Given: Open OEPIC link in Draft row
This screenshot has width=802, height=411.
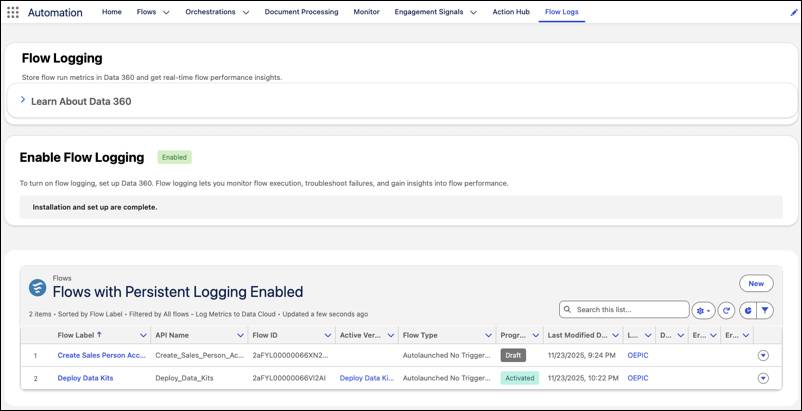Looking at the screenshot, I should coord(638,355).
